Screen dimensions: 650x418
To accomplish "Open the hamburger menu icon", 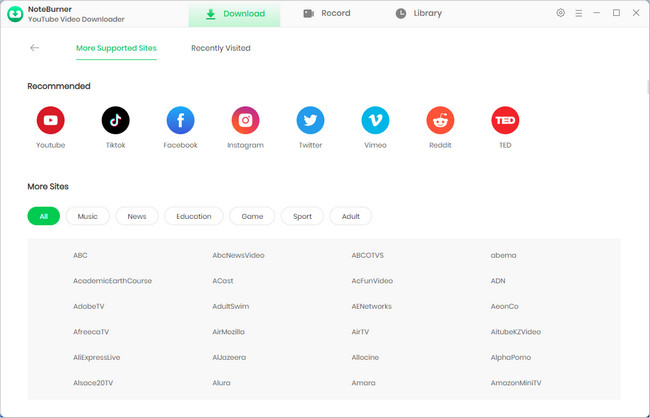I will tap(579, 13).
